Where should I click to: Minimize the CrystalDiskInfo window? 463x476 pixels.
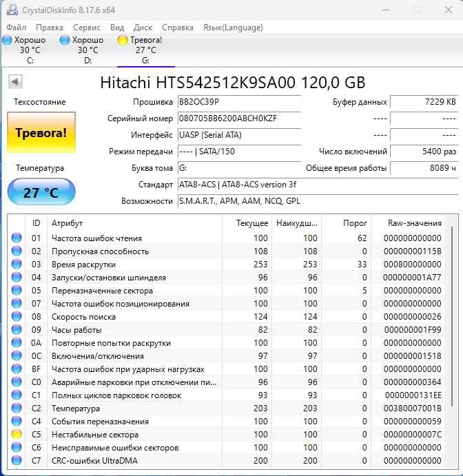[386, 10]
